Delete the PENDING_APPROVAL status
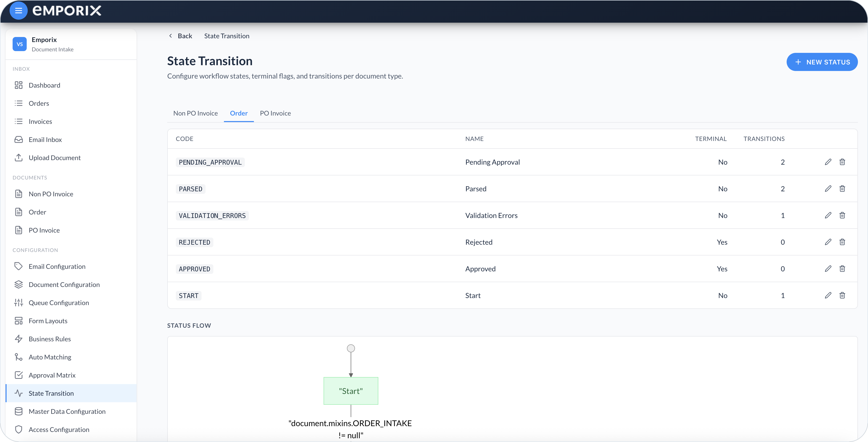The image size is (868, 442). (842, 162)
